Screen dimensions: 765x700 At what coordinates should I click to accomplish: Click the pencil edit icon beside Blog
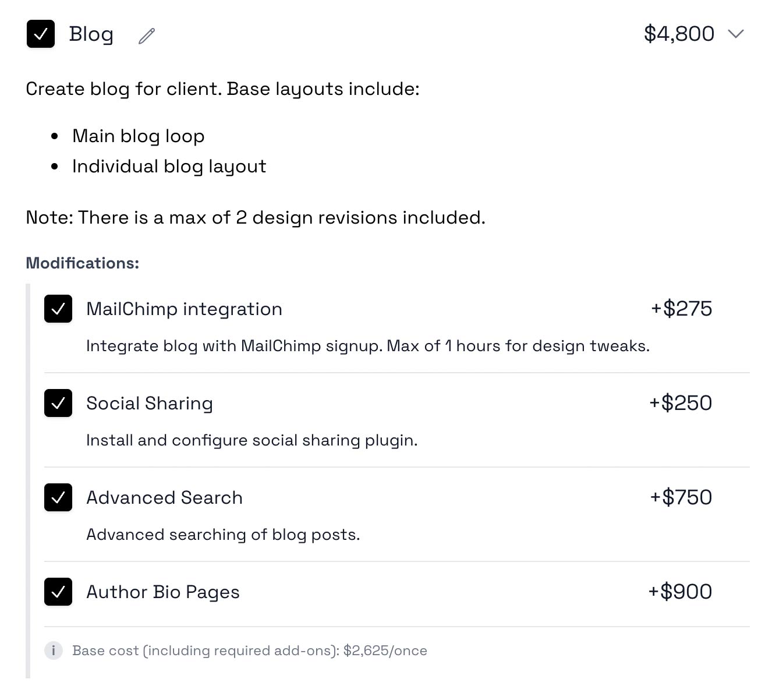[146, 36]
